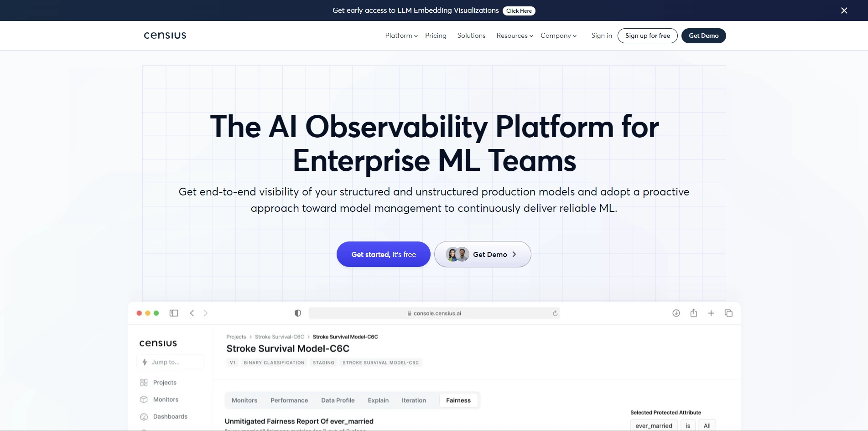The image size is (868, 431).
Task: Click the Sign in link
Action: point(602,36)
